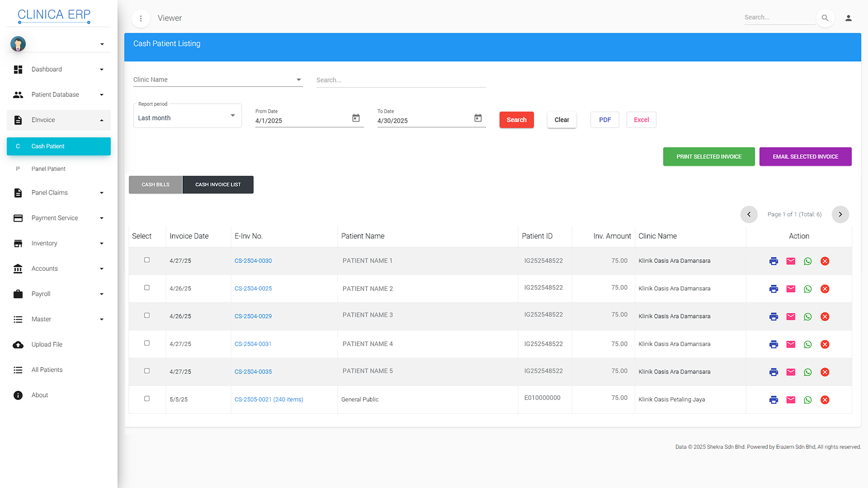Click the patient listing Search field
This screenshot has height=488, width=868.
click(x=401, y=80)
